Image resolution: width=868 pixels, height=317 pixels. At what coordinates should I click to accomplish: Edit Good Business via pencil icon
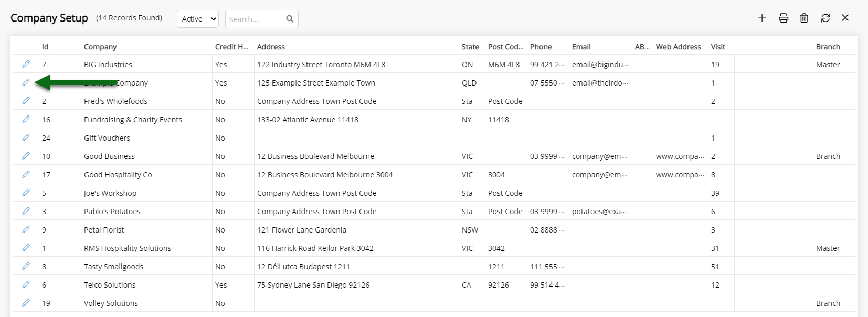26,156
